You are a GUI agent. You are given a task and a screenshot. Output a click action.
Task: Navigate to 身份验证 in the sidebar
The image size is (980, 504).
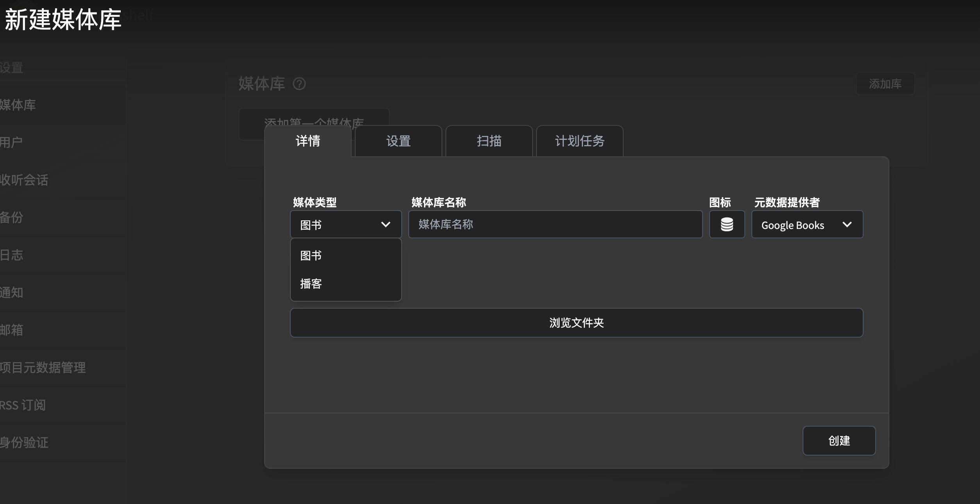pyautogui.click(x=24, y=442)
